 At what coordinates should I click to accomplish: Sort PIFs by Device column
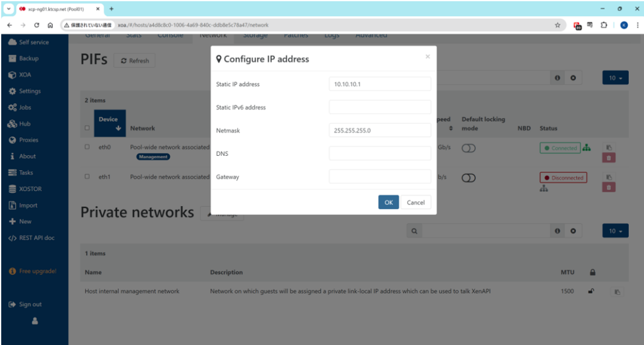(109, 123)
